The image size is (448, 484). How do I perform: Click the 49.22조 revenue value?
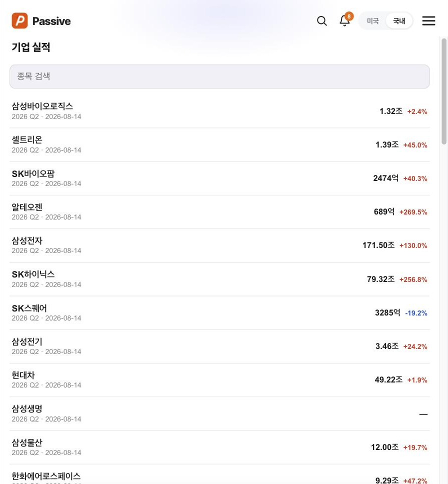(388, 379)
